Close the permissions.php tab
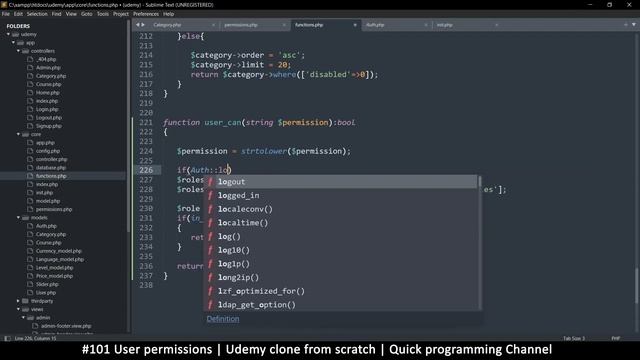The width and height of the screenshot is (640, 360). pos(284,25)
